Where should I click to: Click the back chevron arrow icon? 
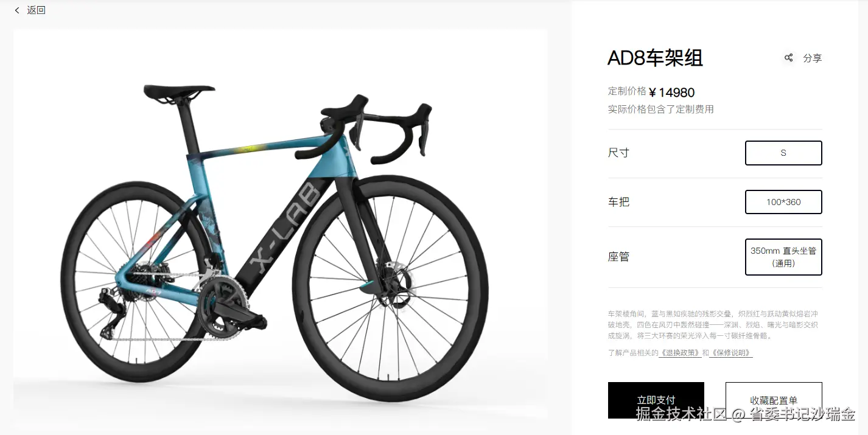[x=17, y=10]
